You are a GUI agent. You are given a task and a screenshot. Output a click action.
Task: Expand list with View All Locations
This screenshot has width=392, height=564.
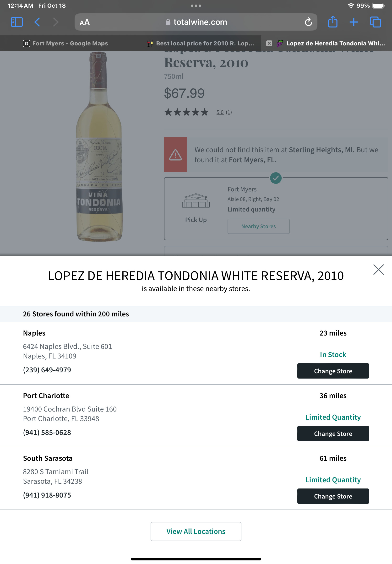tap(196, 531)
